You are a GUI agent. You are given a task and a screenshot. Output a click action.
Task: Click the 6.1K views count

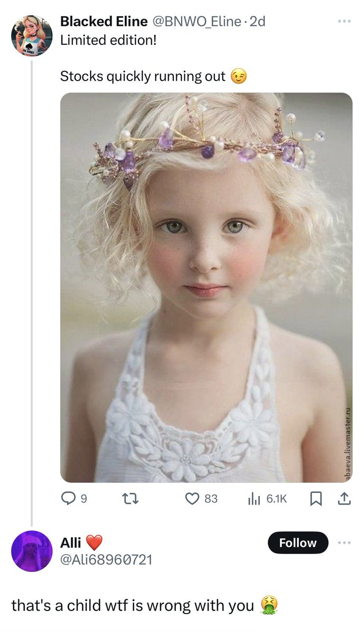tap(277, 498)
